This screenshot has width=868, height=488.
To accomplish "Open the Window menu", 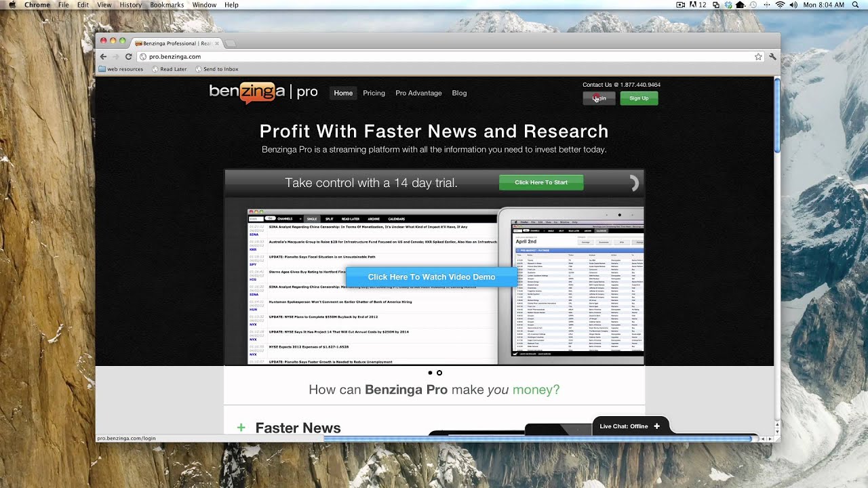I will click(x=204, y=5).
